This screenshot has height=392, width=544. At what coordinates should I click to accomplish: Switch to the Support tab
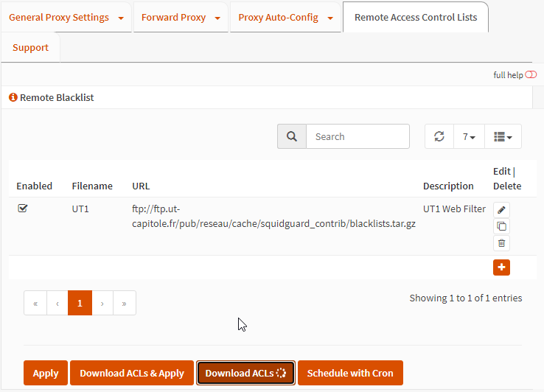[30, 47]
